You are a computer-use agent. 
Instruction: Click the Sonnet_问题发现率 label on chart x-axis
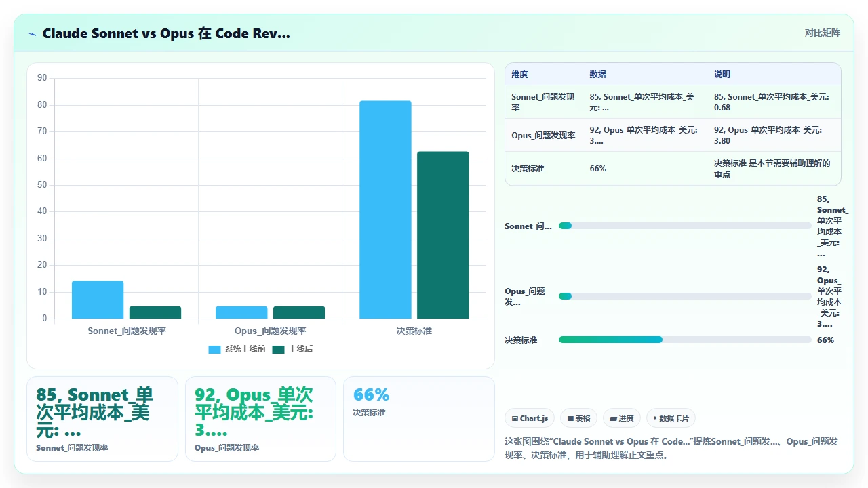tap(127, 331)
